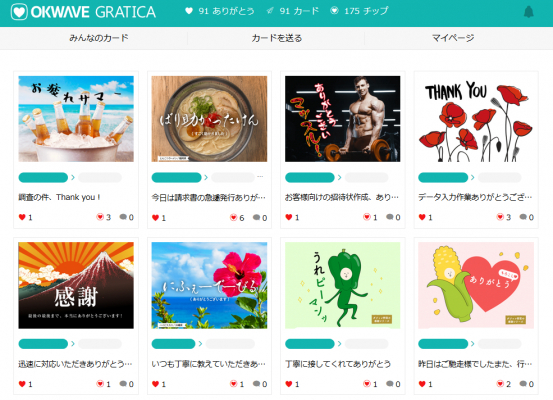Click heart icon beside 91 ありがとう

point(189,11)
